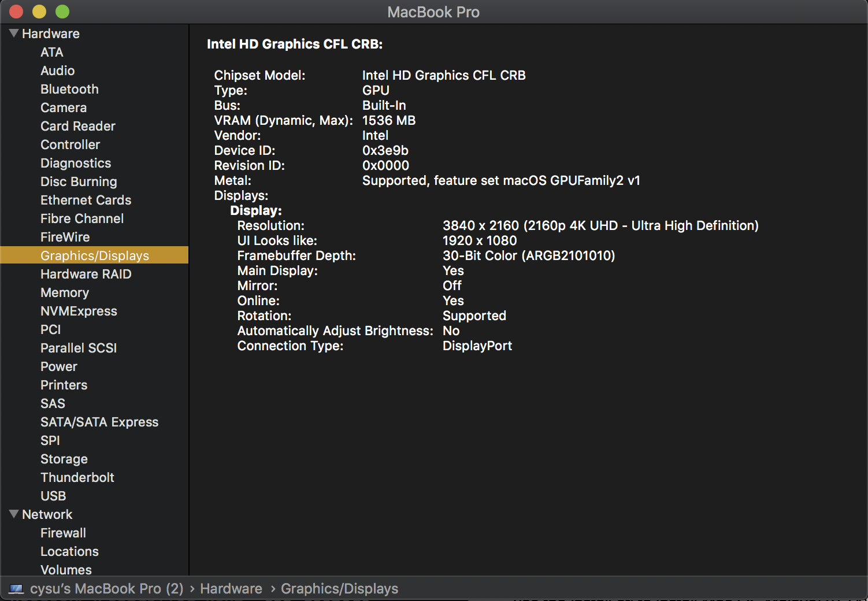The height and width of the screenshot is (601, 868).
Task: Select NVMExpress in the sidebar
Action: coord(79,311)
